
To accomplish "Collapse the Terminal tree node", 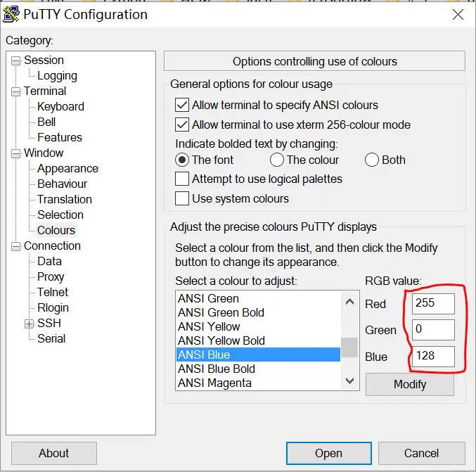I will (15, 91).
